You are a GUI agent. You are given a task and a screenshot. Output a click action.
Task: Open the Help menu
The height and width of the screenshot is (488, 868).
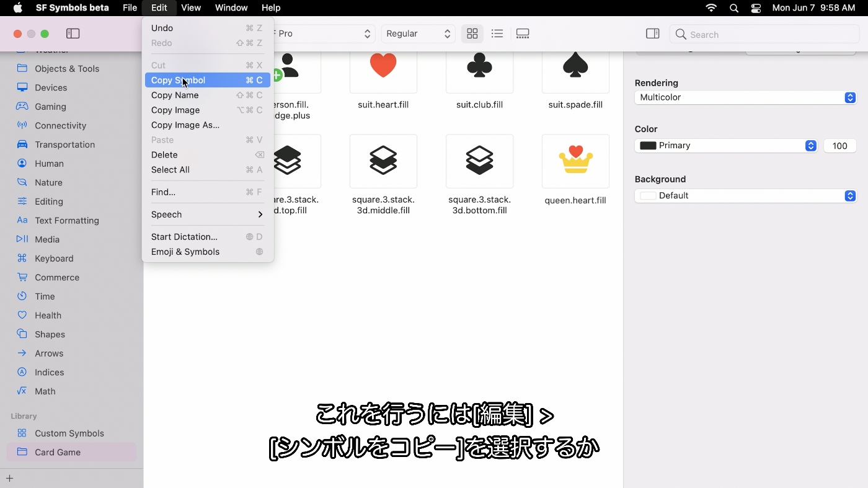coord(271,8)
